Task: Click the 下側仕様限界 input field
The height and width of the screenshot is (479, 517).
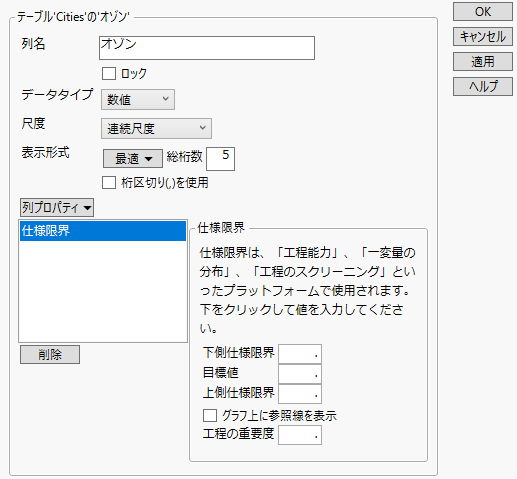Action: point(300,354)
